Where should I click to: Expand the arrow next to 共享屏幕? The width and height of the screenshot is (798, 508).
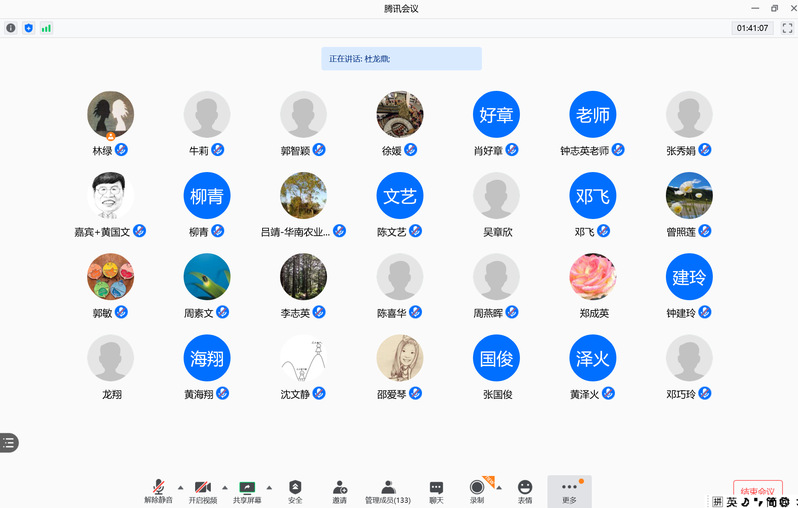click(269, 487)
